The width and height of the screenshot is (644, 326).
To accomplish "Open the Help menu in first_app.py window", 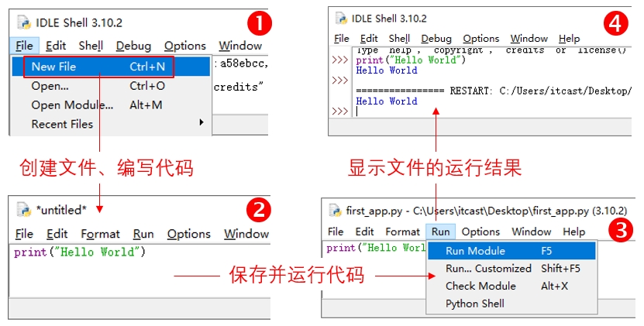I will (x=573, y=232).
